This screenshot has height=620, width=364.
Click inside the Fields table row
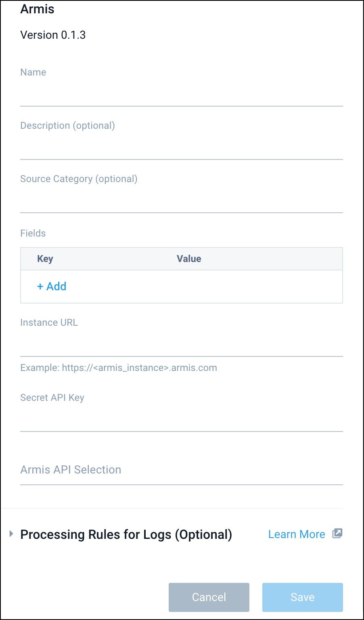(182, 287)
